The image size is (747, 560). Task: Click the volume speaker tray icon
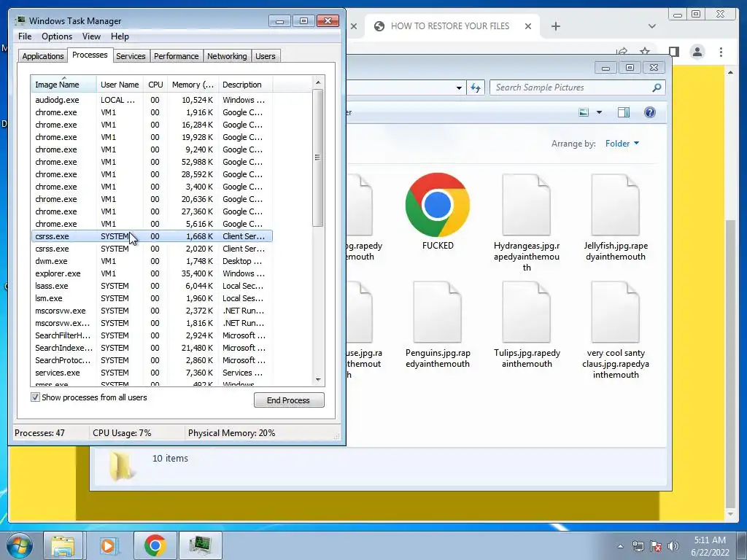tap(673, 546)
